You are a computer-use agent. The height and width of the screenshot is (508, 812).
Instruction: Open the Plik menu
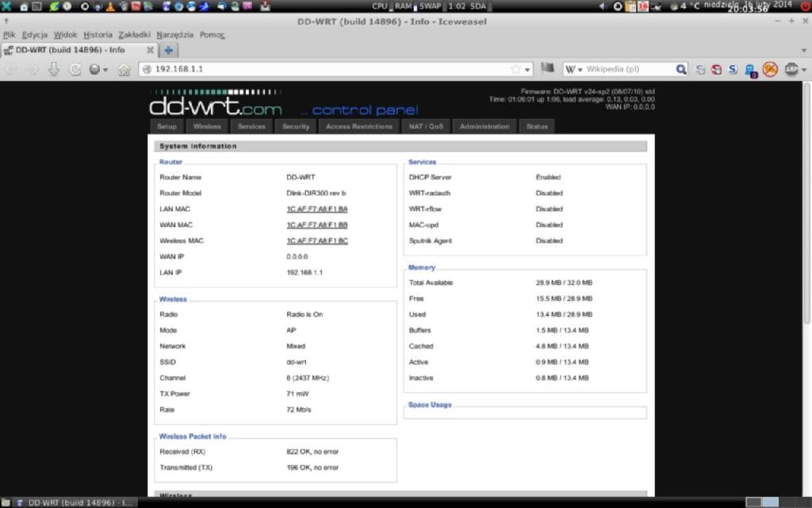[10, 35]
